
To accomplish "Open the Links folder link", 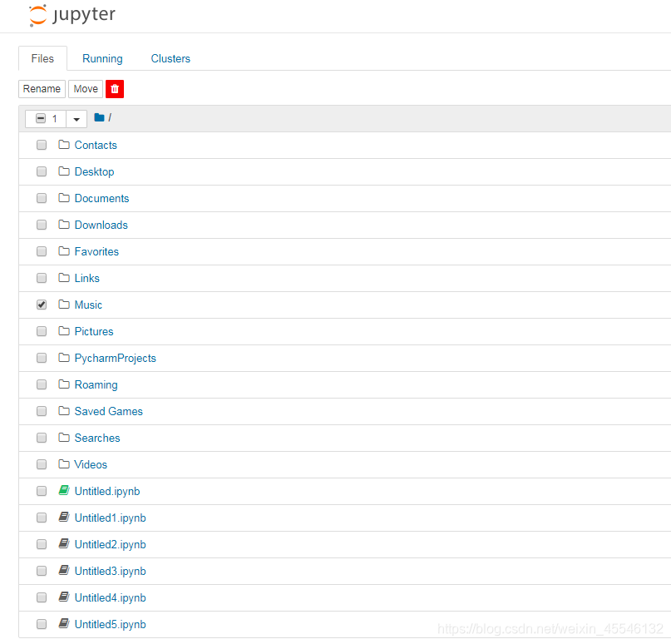I will (x=86, y=279).
